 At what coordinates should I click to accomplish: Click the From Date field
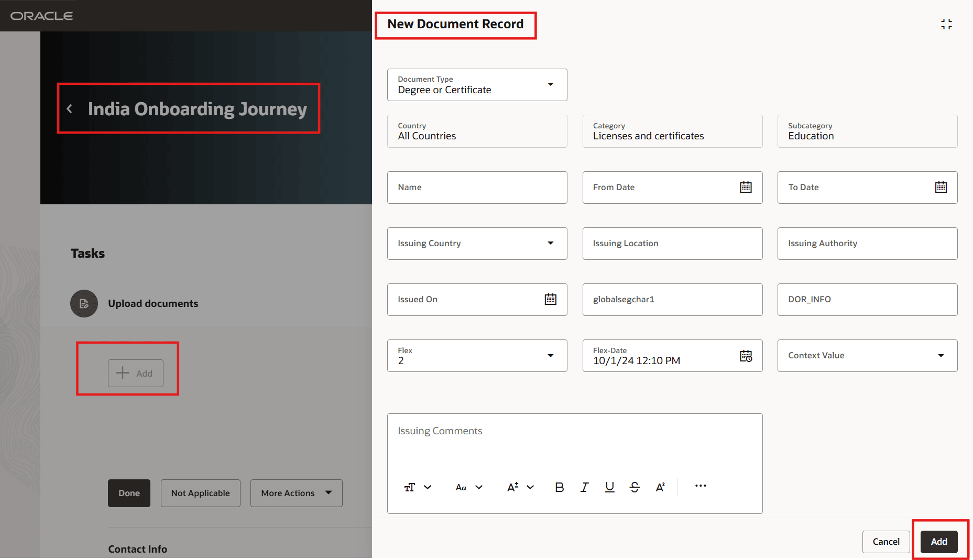click(673, 188)
